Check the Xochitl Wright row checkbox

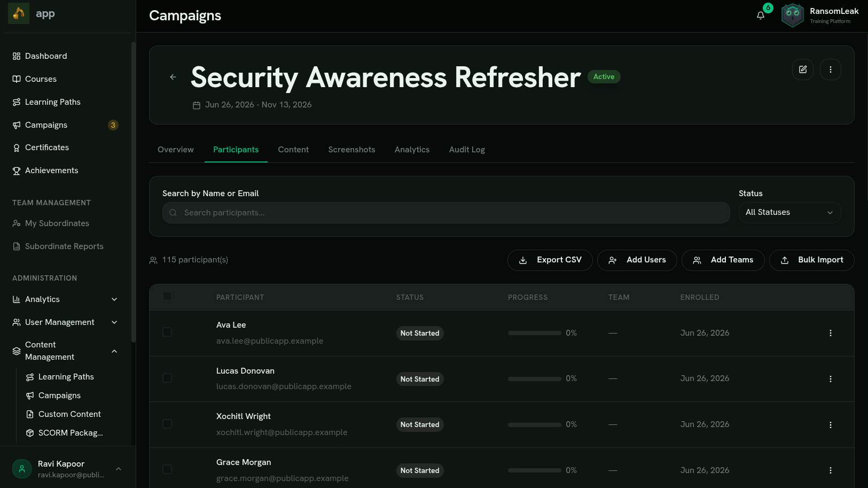coord(167,424)
